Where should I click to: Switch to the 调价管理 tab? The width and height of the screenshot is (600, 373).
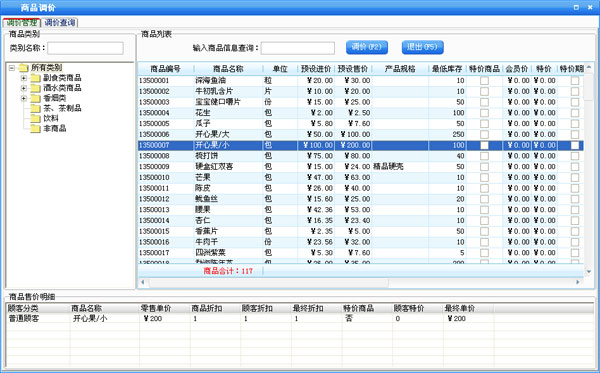coord(22,23)
